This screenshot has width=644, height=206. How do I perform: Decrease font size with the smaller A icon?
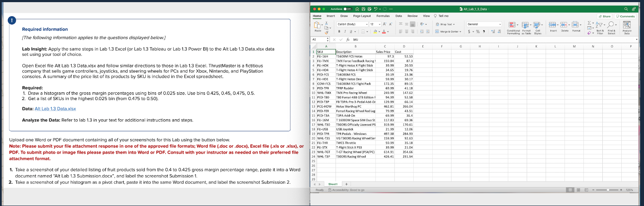coord(391,24)
